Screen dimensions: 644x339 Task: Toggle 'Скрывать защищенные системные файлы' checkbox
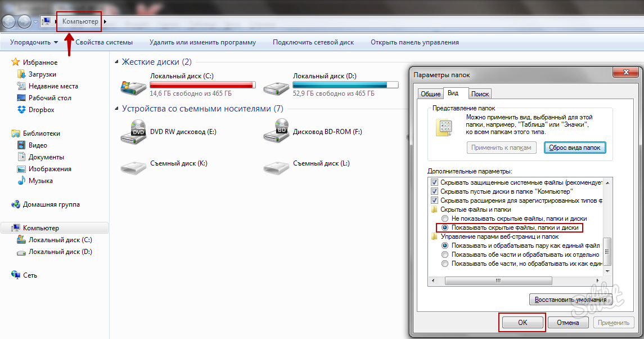(434, 182)
